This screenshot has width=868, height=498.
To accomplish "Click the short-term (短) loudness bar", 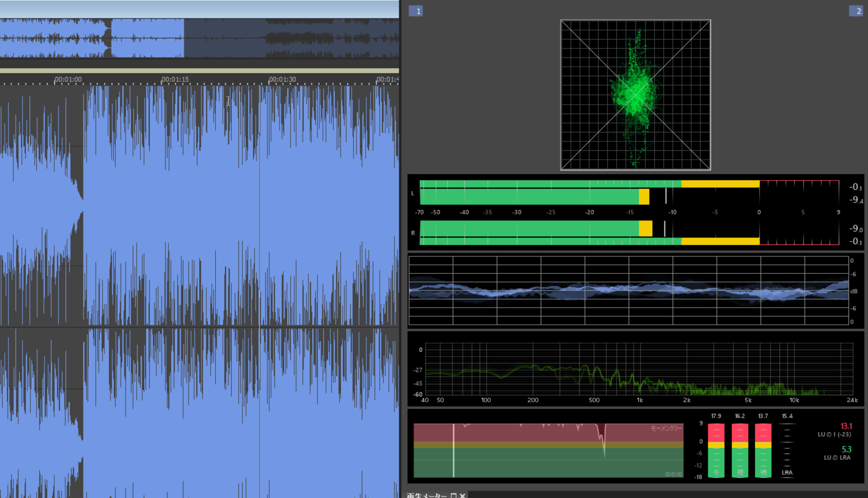I will (x=739, y=450).
